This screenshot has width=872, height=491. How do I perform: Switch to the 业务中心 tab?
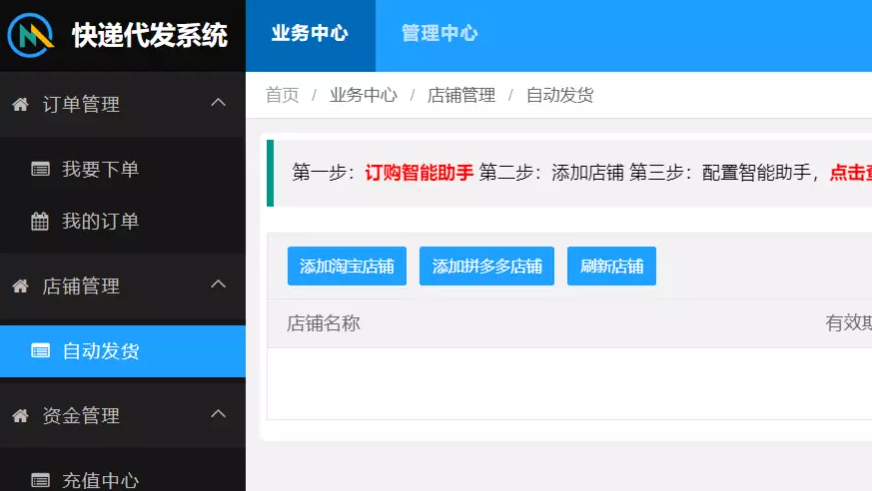(310, 34)
